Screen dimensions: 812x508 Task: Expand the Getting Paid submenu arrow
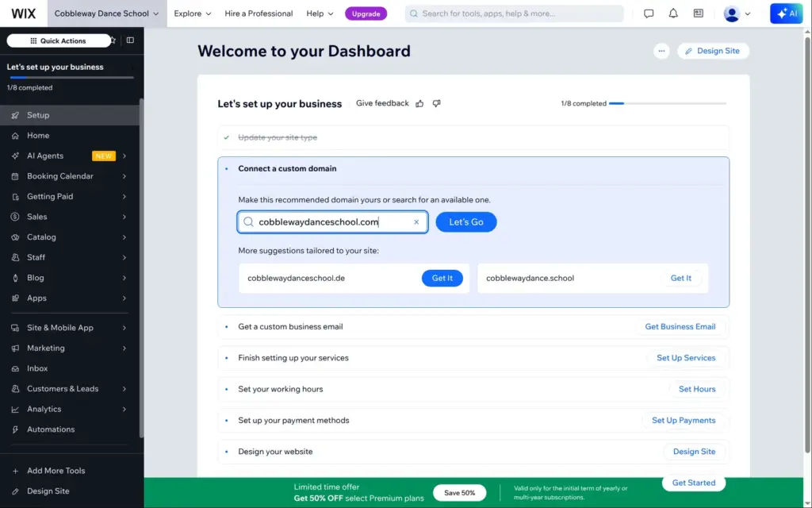tap(124, 197)
